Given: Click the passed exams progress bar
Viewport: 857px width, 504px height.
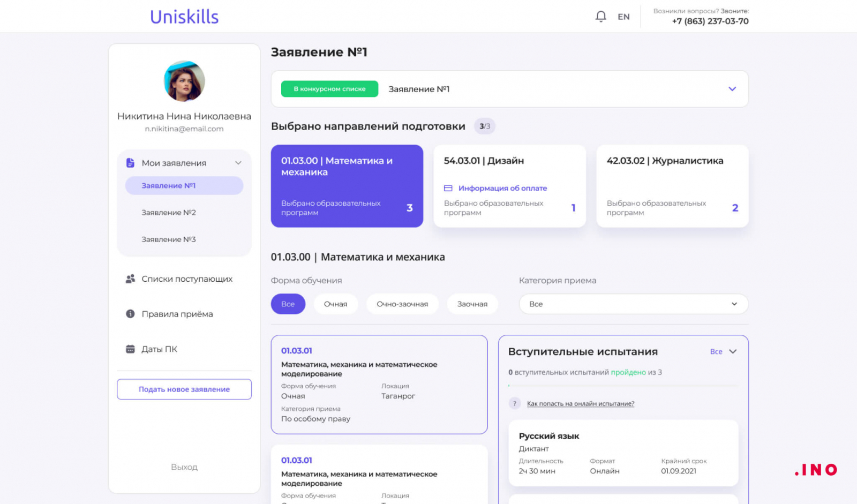Looking at the screenshot, I should tap(623, 385).
